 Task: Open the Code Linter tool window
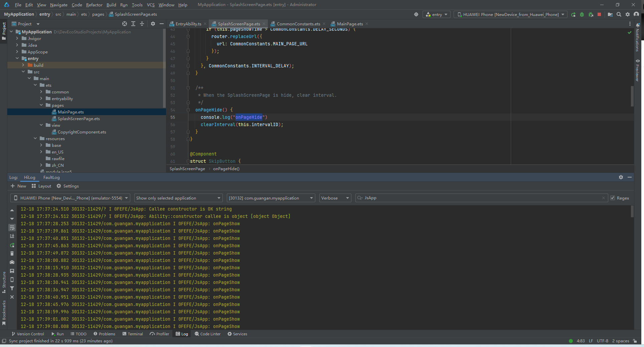[207, 334]
